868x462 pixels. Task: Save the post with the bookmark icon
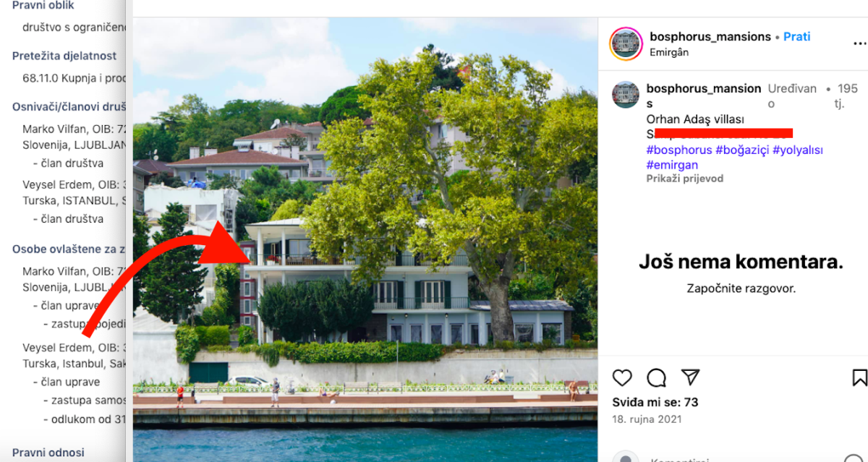click(859, 377)
